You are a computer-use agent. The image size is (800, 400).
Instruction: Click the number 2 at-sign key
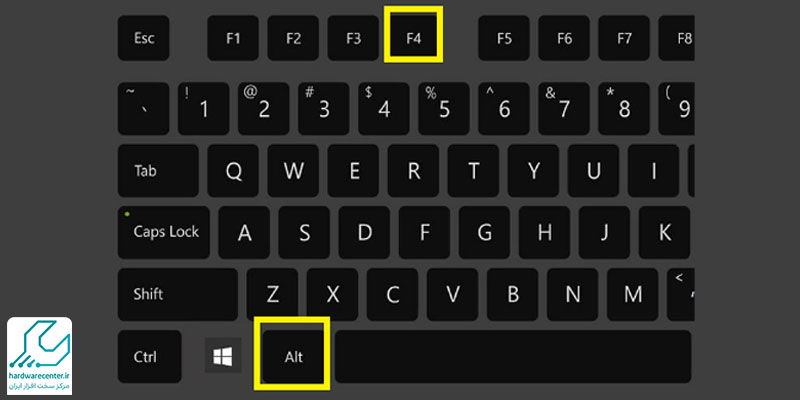click(x=263, y=108)
